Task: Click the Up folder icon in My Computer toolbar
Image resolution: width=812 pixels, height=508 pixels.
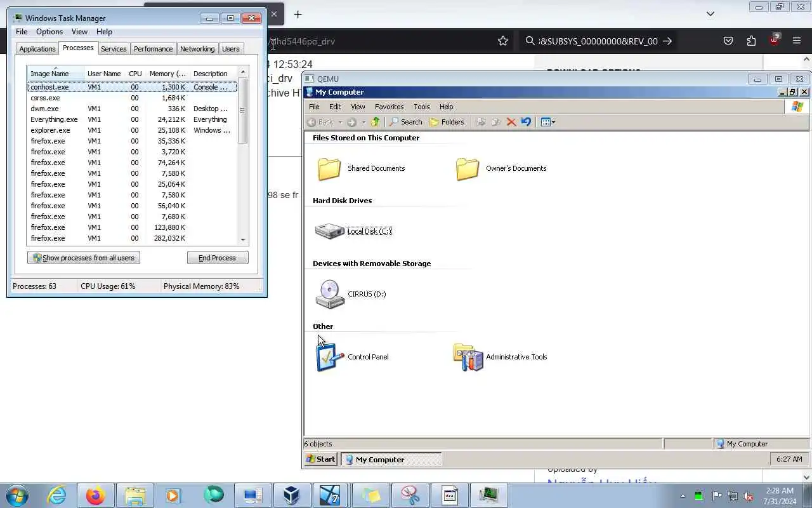Action: point(375,122)
